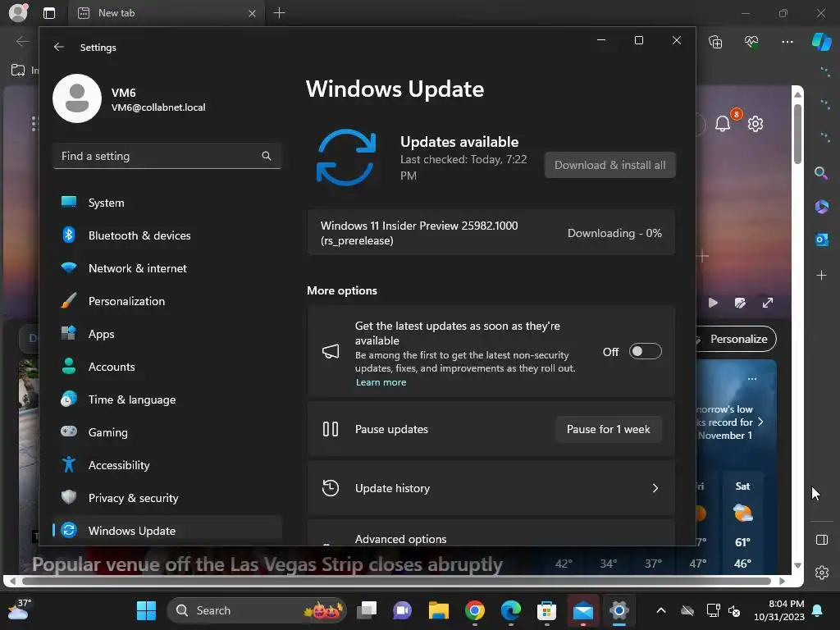Open Update history chevron
This screenshot has height=630, width=840.
[655, 488]
